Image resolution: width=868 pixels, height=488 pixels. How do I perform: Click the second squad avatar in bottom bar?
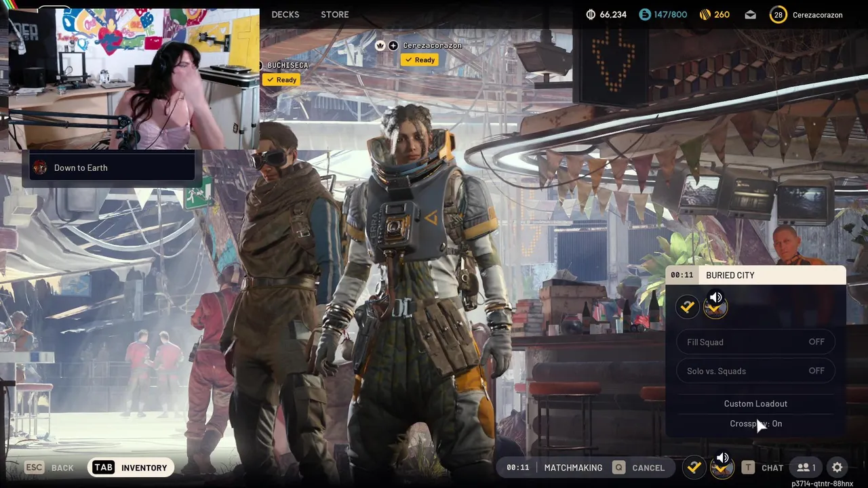(722, 469)
